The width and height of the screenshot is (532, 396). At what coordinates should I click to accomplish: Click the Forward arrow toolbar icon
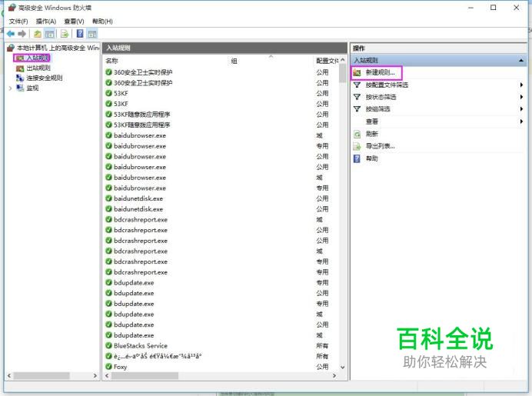22,34
